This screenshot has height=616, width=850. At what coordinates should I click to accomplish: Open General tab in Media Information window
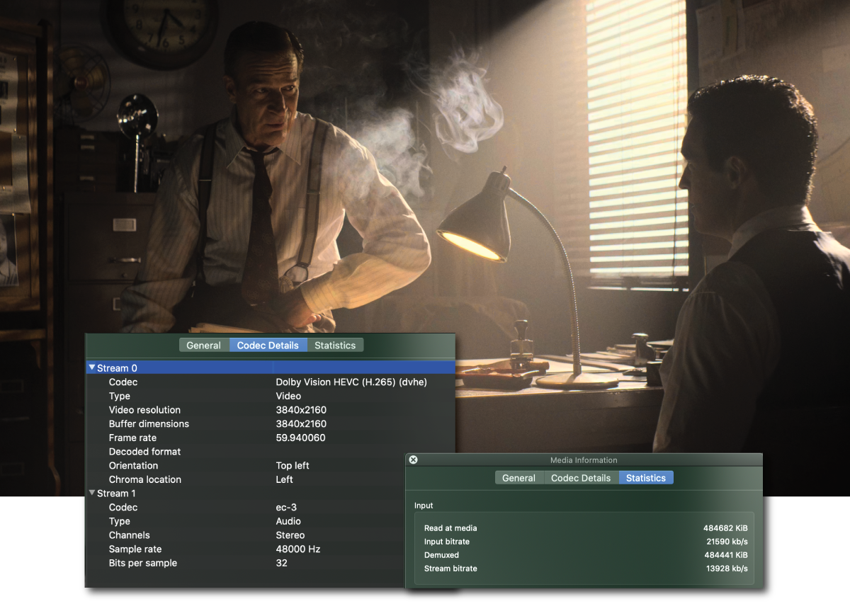pyautogui.click(x=518, y=478)
